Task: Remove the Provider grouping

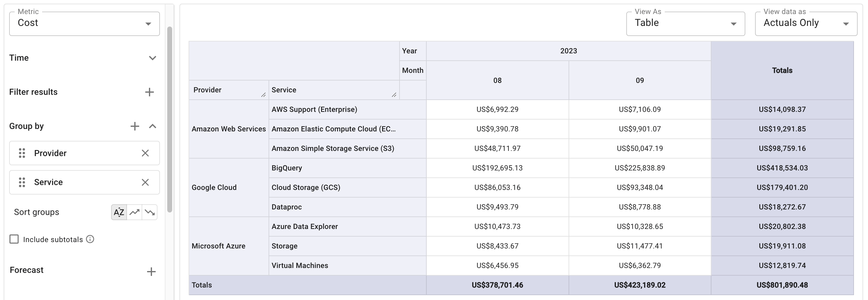Action: tap(145, 153)
